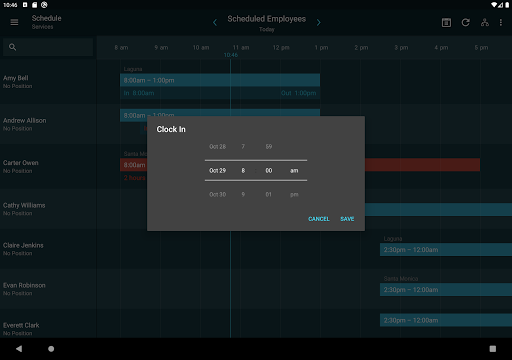This screenshot has width=512, height=360.
Task: Tap the Android back navigation button
Action: point(19,349)
